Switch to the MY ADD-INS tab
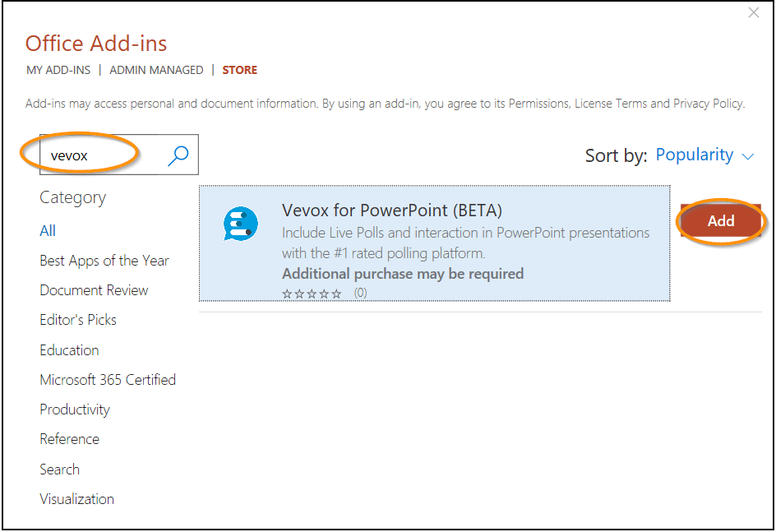Viewport: 776px width, 532px height. pos(58,70)
